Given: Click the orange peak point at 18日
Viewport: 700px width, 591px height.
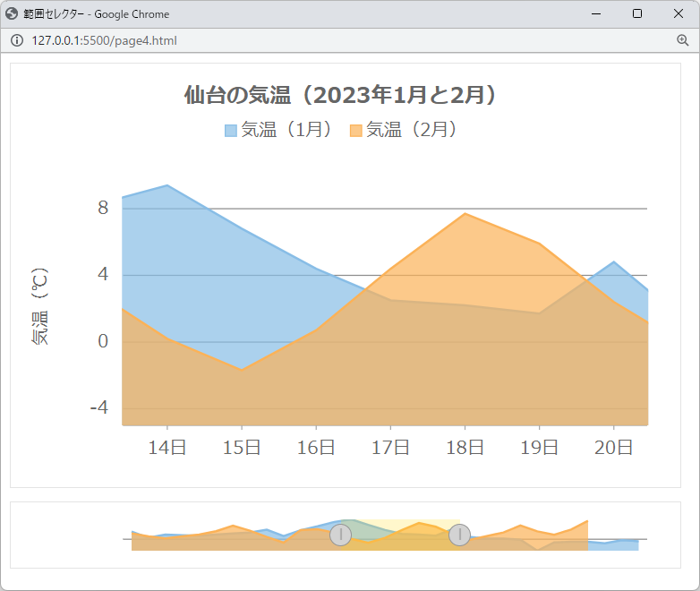Looking at the screenshot, I should point(465,213).
